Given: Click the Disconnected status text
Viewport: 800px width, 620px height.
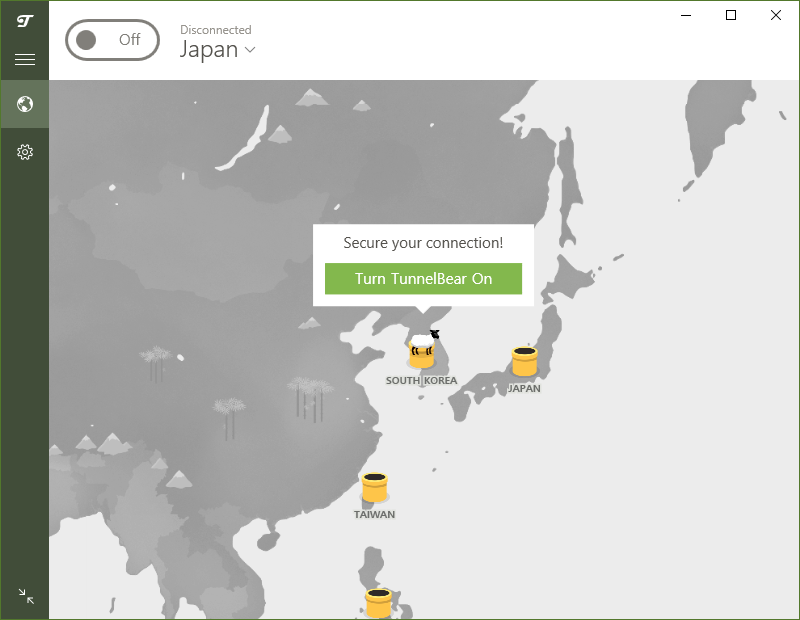Looking at the screenshot, I should point(216,30).
